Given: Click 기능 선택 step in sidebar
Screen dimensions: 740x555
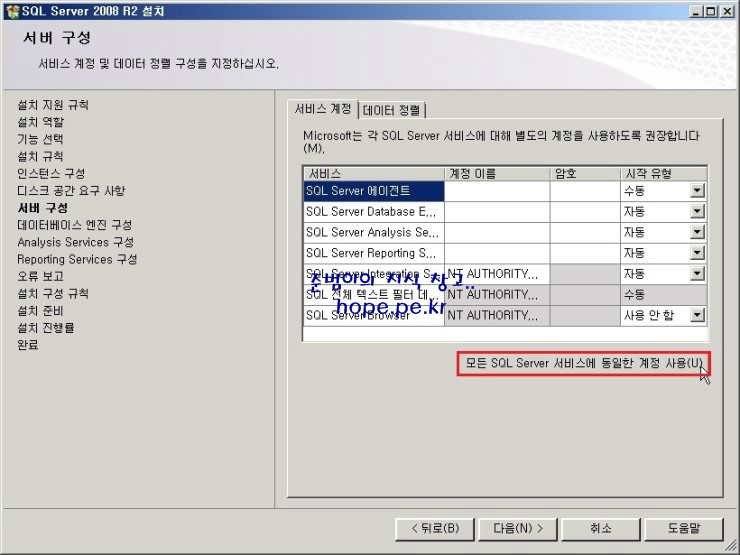Looking at the screenshot, I should coord(40,139).
